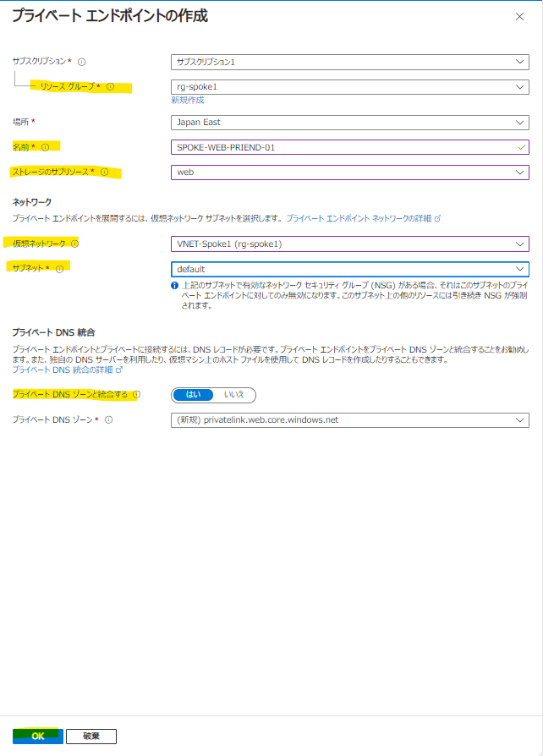Click the 破棄 discard button

tap(91, 737)
